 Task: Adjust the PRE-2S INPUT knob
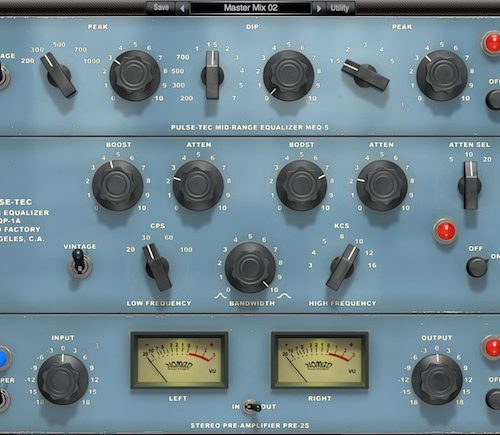63,379
